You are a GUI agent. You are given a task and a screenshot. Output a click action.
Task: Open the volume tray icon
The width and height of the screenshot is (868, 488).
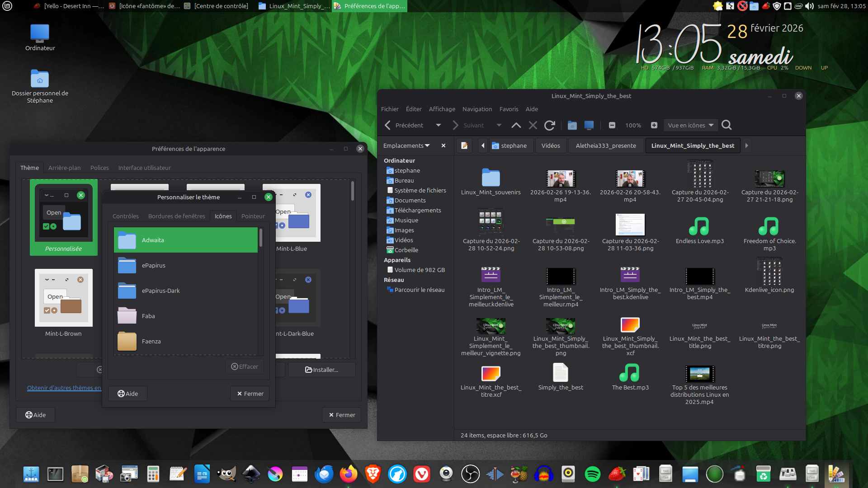[809, 6]
